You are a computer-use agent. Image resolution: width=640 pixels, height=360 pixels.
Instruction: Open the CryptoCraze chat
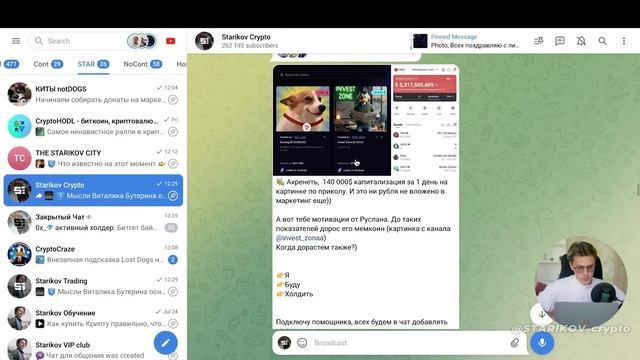tap(93, 254)
